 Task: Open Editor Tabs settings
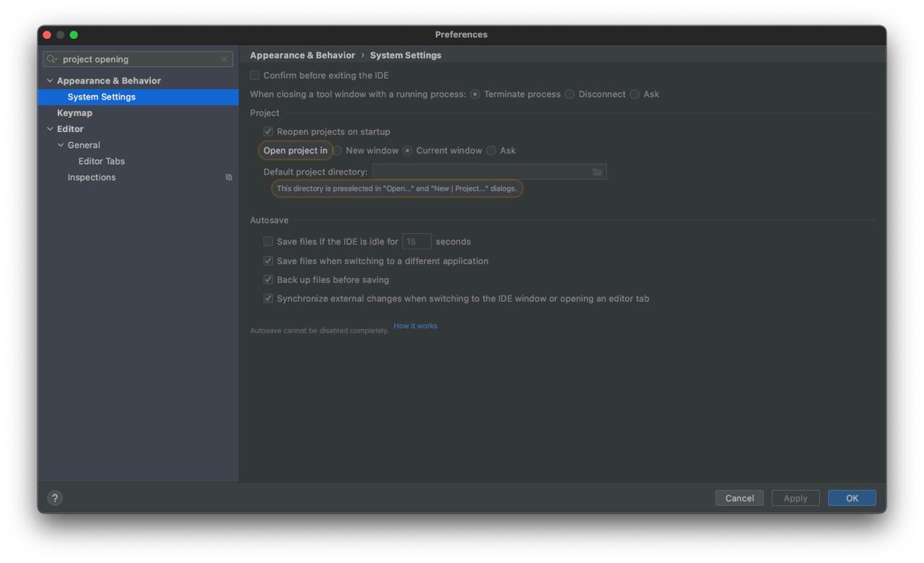coord(102,161)
